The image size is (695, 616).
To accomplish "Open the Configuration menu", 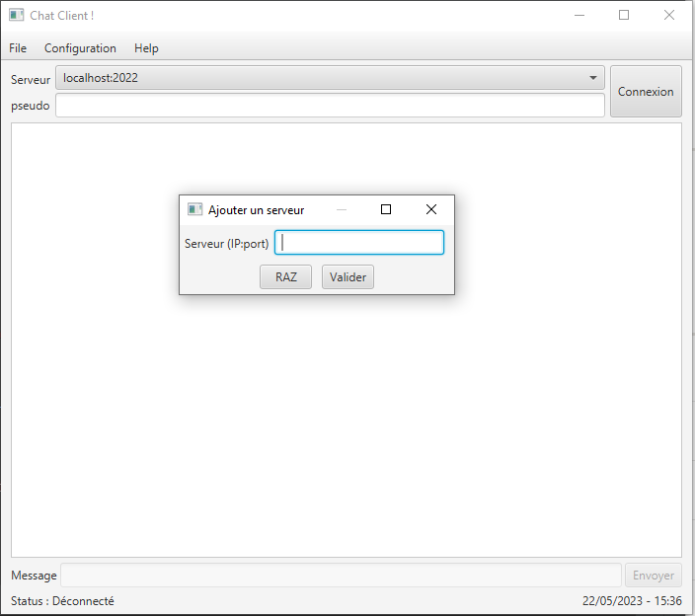I will click(80, 47).
